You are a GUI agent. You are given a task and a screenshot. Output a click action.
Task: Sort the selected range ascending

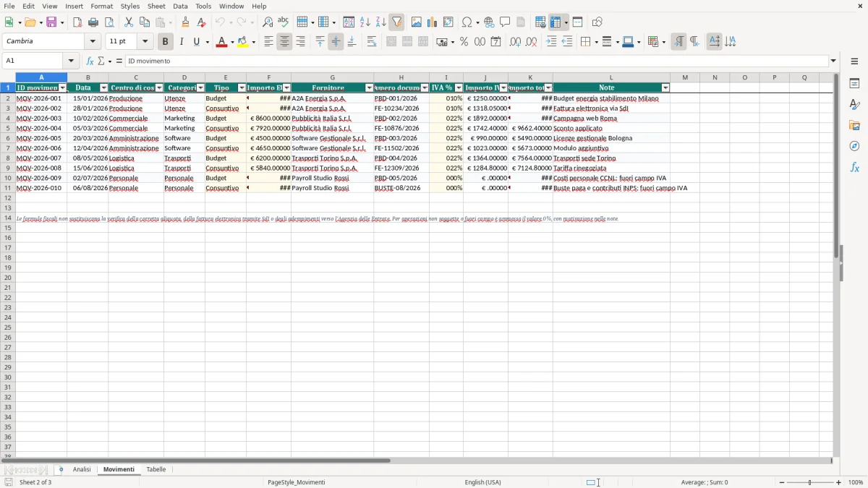[365, 22]
